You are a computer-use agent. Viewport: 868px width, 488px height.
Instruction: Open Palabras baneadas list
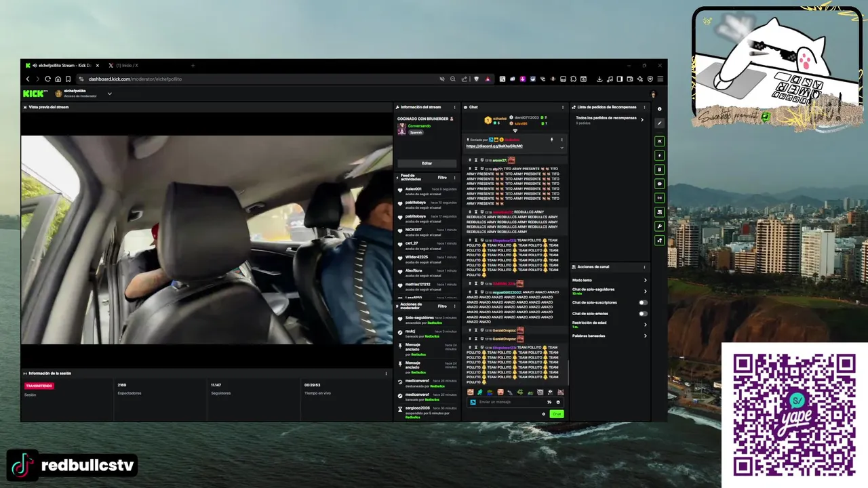(610, 335)
